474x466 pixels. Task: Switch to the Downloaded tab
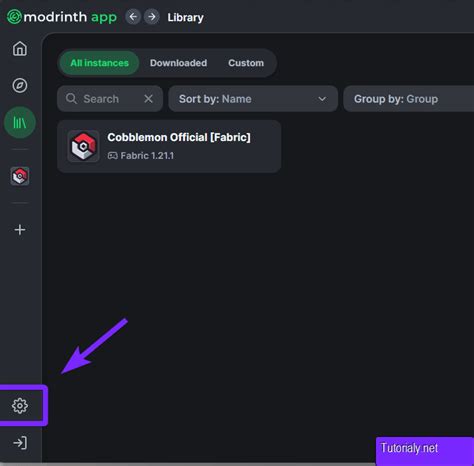point(178,63)
